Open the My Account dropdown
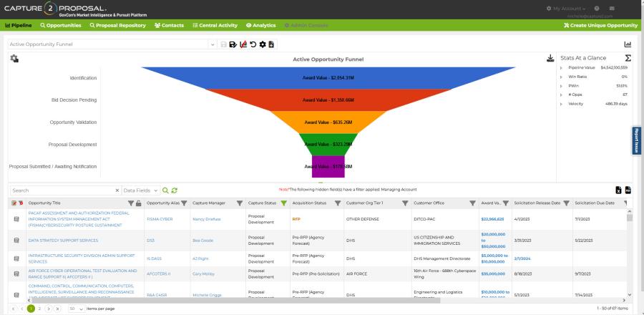 566,8
